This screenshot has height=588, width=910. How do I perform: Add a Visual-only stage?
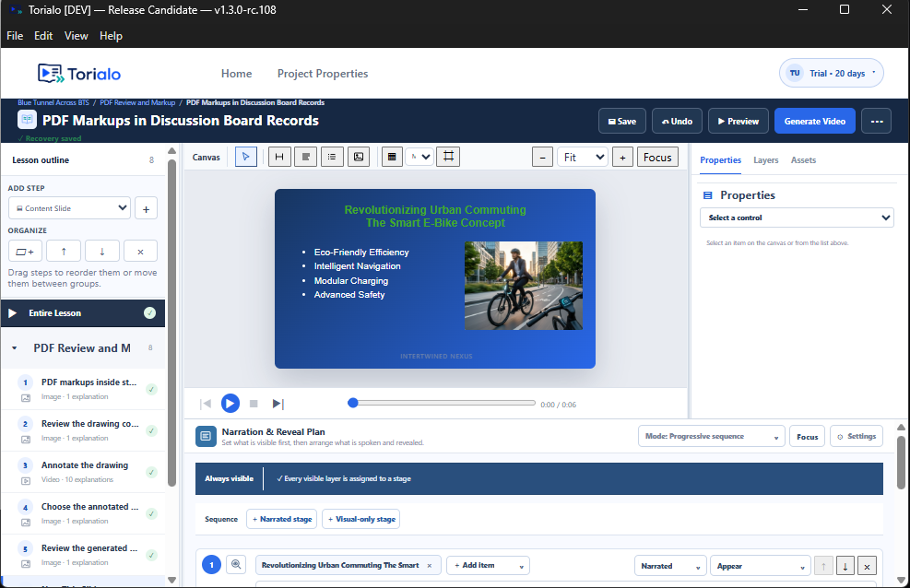point(361,519)
